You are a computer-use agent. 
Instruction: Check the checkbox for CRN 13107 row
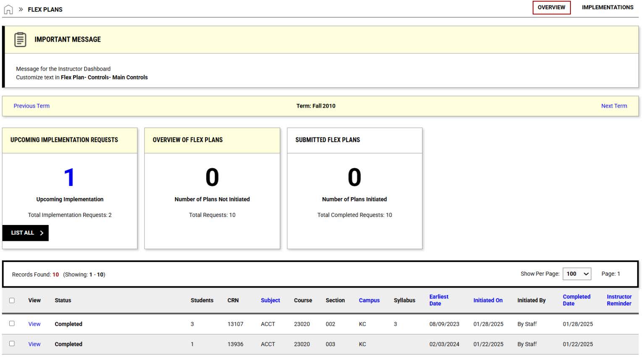tap(12, 324)
